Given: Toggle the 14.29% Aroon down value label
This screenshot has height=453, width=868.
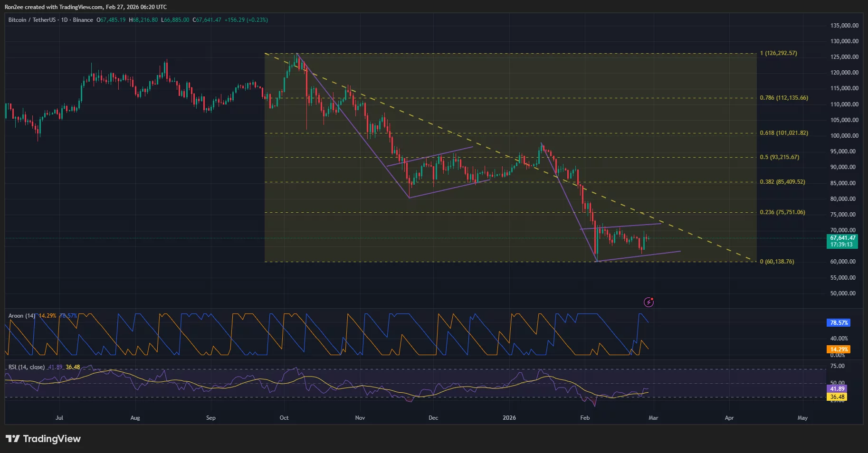Looking at the screenshot, I should (839, 349).
